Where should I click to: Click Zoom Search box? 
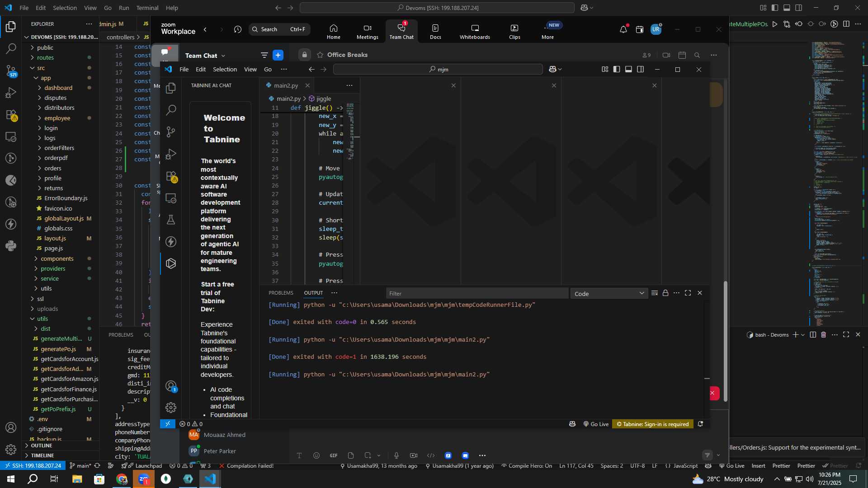pyautogui.click(x=279, y=29)
